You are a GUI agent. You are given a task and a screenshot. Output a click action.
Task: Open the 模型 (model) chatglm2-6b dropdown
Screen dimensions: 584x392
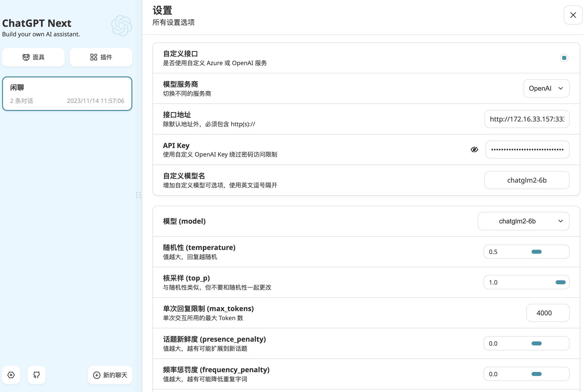pyautogui.click(x=523, y=221)
